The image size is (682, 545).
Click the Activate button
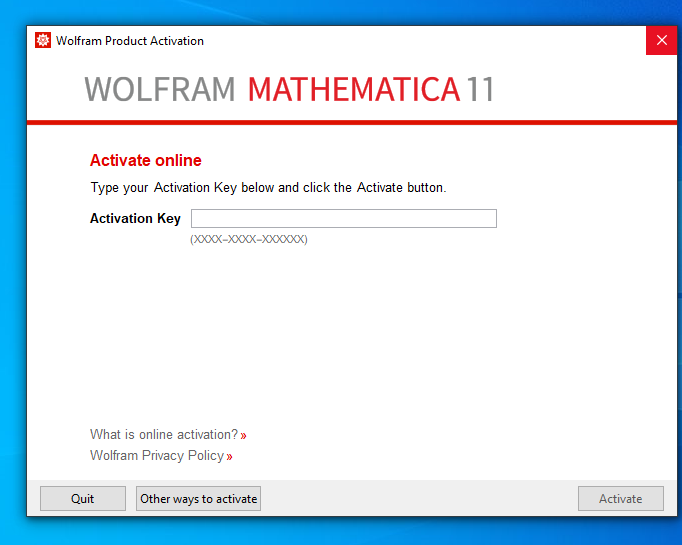coord(621,498)
